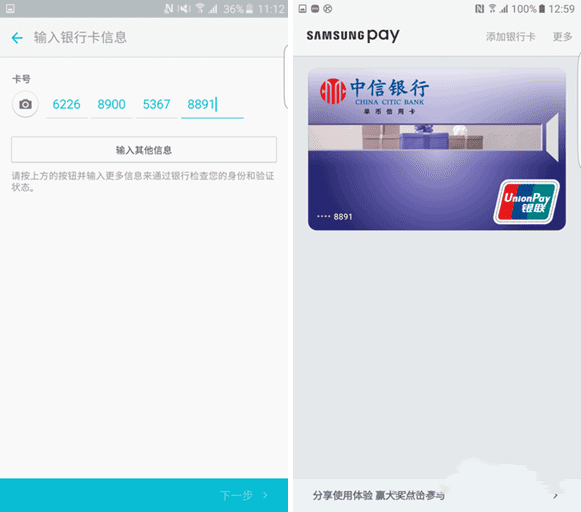Select the China CITIC Bank card
581x512 pixels.
437,149
